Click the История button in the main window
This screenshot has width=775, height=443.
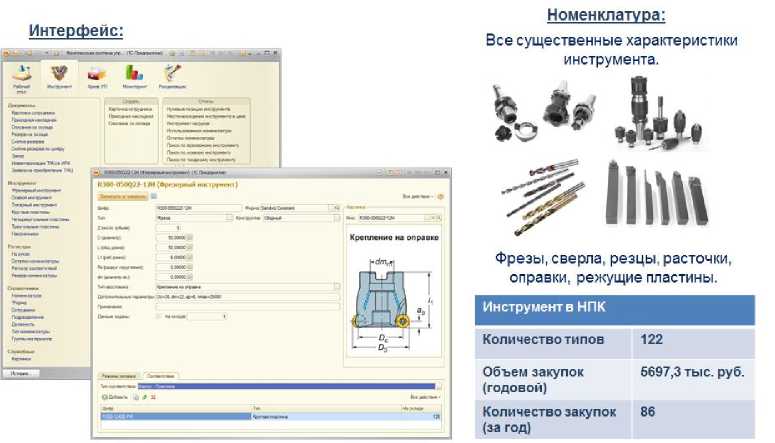tap(20, 373)
